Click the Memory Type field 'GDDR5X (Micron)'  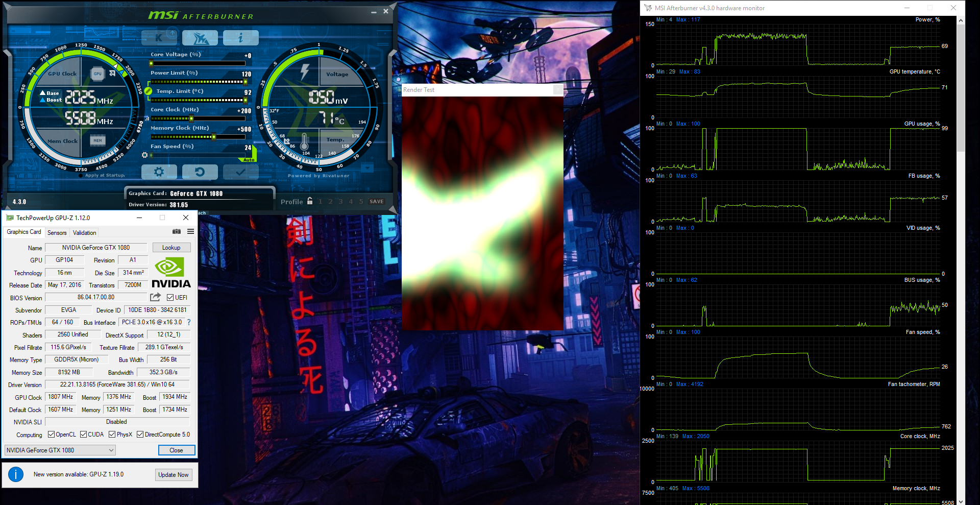coord(77,359)
